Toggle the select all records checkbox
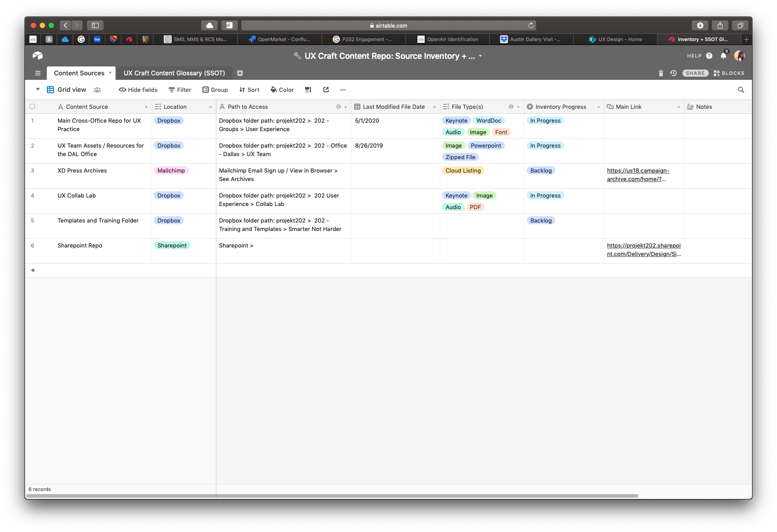 32,107
